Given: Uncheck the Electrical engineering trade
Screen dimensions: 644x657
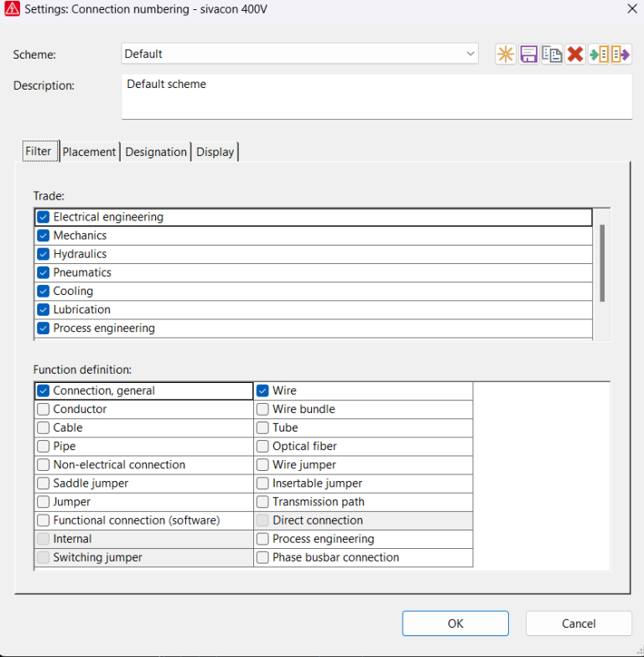Looking at the screenshot, I should pos(44,217).
